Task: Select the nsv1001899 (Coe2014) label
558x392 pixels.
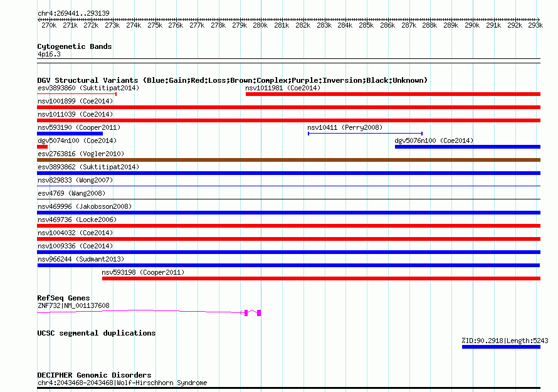Action: click(x=75, y=101)
